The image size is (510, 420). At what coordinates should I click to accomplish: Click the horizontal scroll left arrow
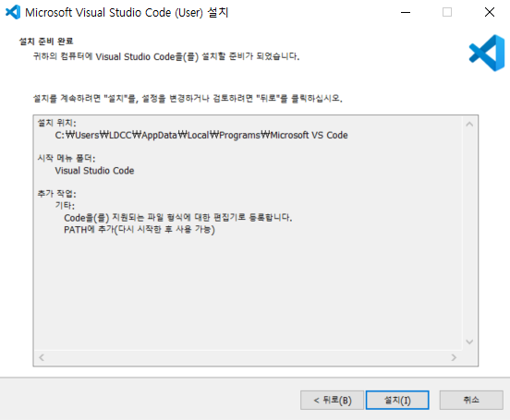[x=42, y=357]
